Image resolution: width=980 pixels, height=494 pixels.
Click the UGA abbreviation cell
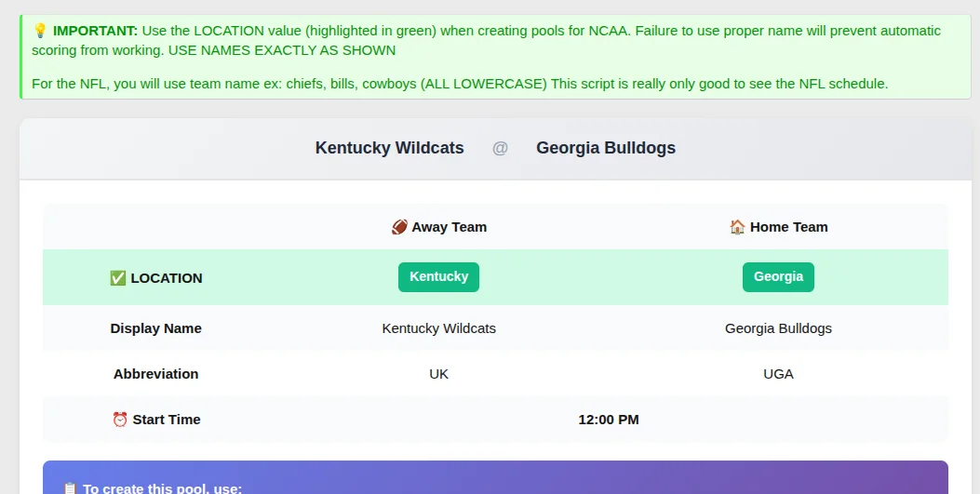tap(778, 374)
